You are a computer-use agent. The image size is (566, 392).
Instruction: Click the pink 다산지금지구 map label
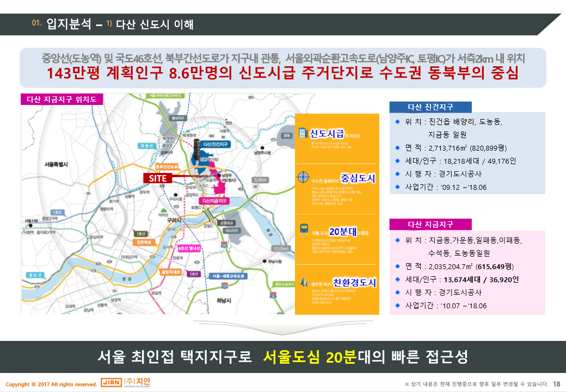tap(215, 201)
